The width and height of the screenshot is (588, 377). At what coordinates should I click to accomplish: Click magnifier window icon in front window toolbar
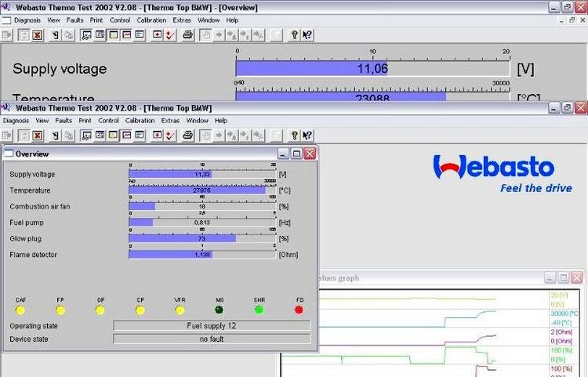pyautogui.click(x=86, y=136)
